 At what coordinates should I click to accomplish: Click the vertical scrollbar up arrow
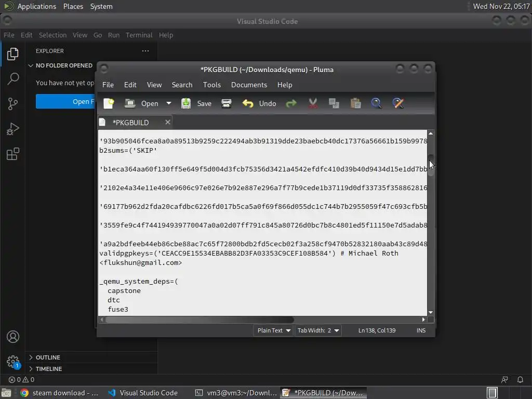431,134
